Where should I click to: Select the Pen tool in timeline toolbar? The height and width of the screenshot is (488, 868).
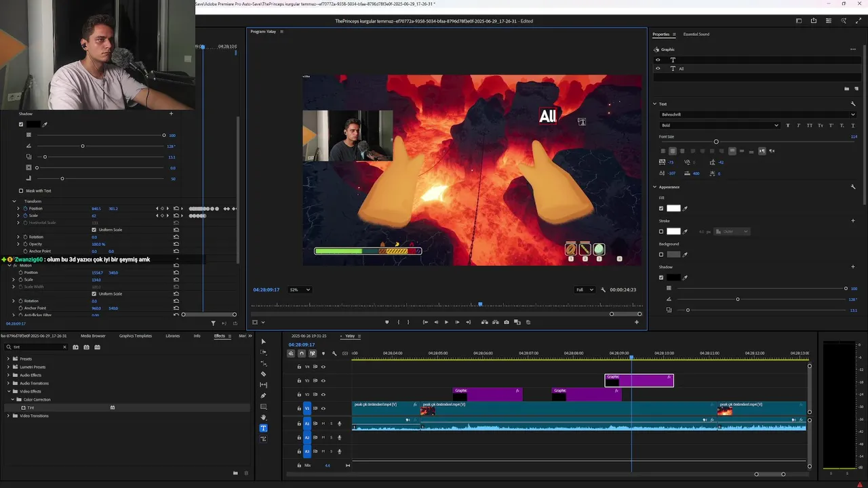(264, 396)
